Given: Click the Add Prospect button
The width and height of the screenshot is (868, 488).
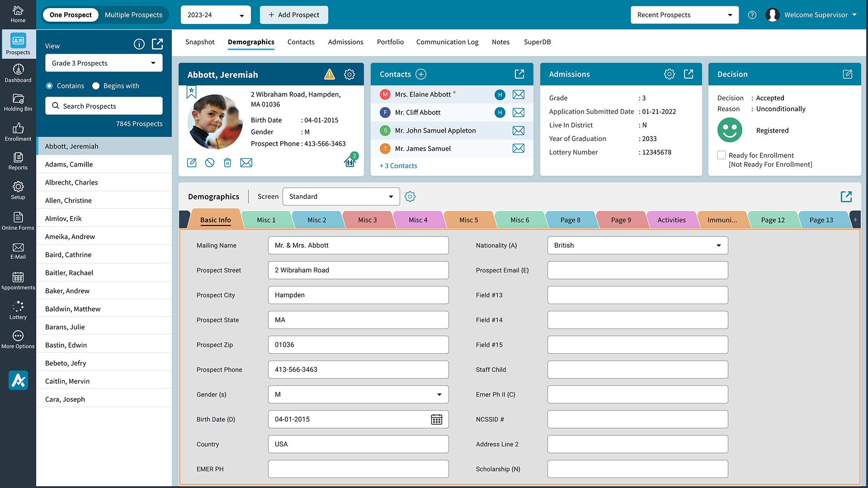Looking at the screenshot, I should tap(294, 15).
